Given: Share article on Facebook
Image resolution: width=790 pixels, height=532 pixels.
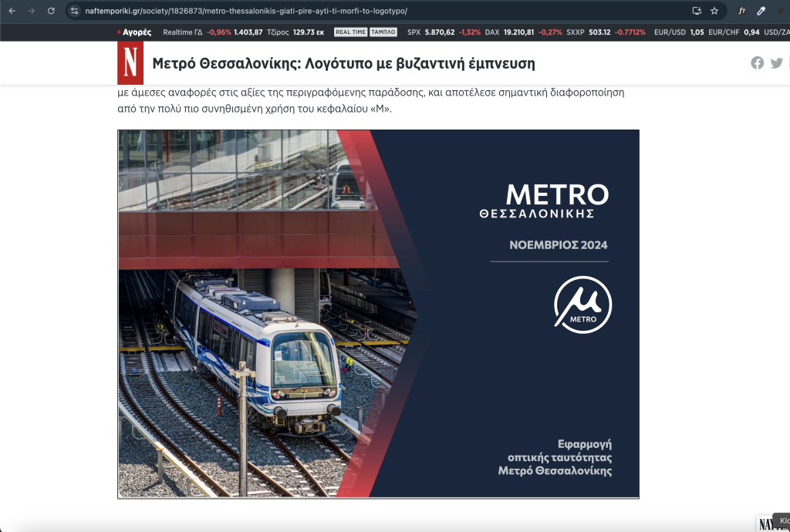Looking at the screenshot, I should click(x=758, y=63).
